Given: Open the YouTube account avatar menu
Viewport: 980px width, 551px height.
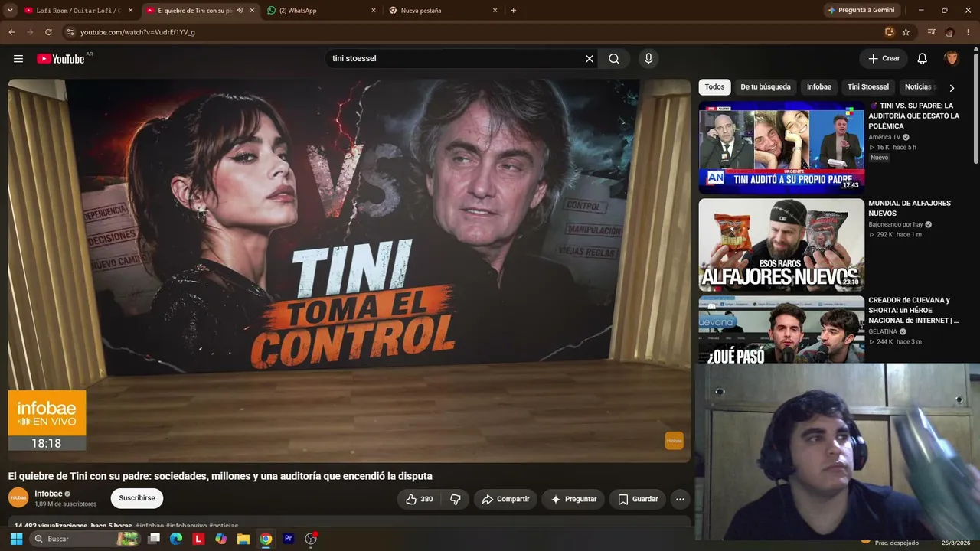Looking at the screenshot, I should [x=952, y=59].
